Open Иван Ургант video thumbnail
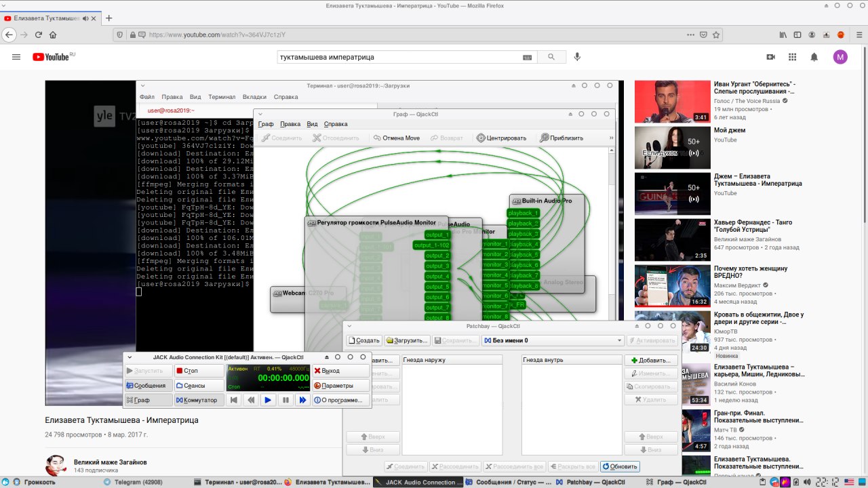868x488 pixels. coord(672,102)
